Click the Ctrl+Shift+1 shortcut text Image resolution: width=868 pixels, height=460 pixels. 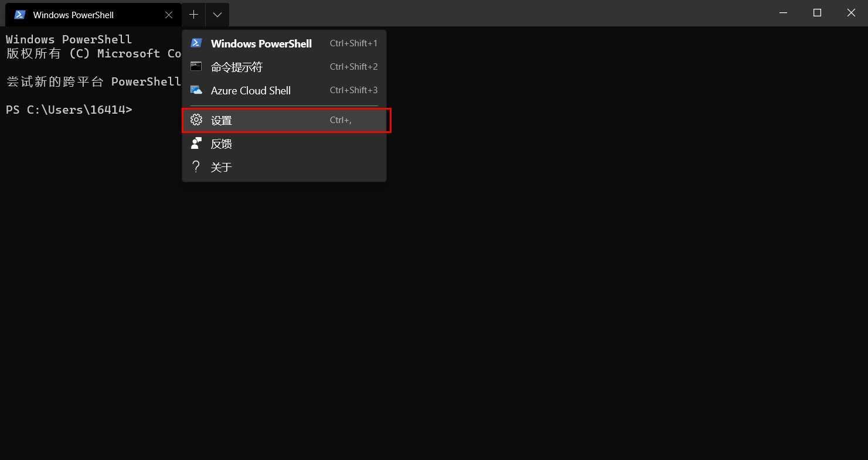tap(353, 43)
